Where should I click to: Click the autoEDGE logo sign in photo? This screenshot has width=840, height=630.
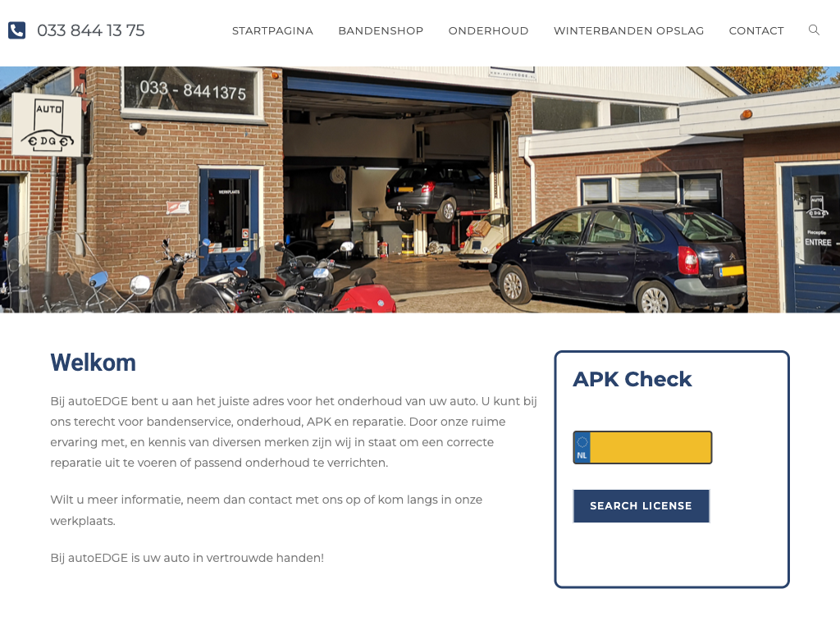pyautogui.click(x=48, y=125)
